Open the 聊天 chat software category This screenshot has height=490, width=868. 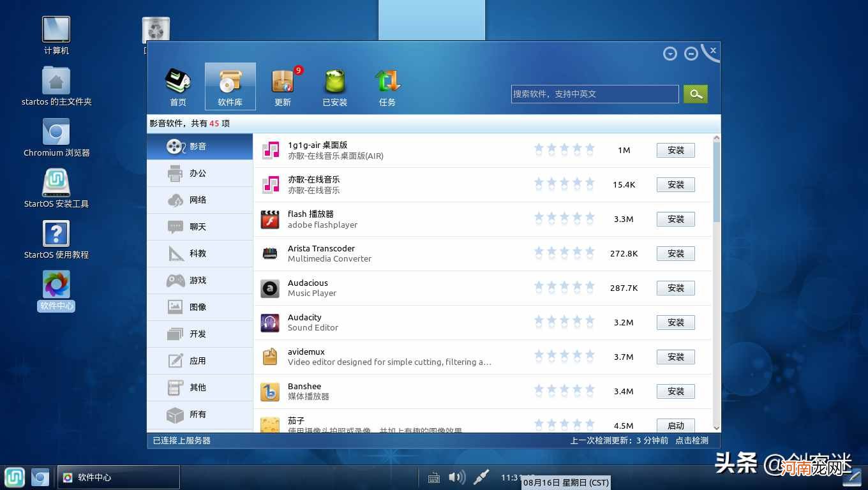click(198, 226)
